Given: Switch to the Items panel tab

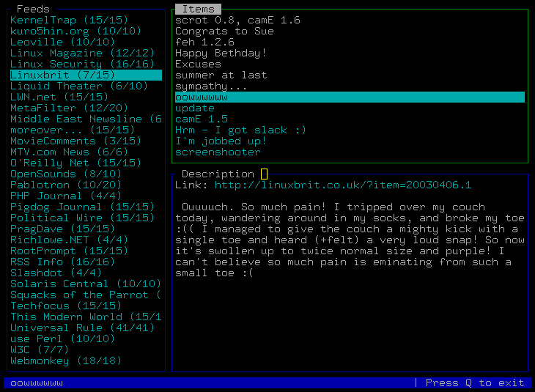Looking at the screenshot, I should 198,9.
